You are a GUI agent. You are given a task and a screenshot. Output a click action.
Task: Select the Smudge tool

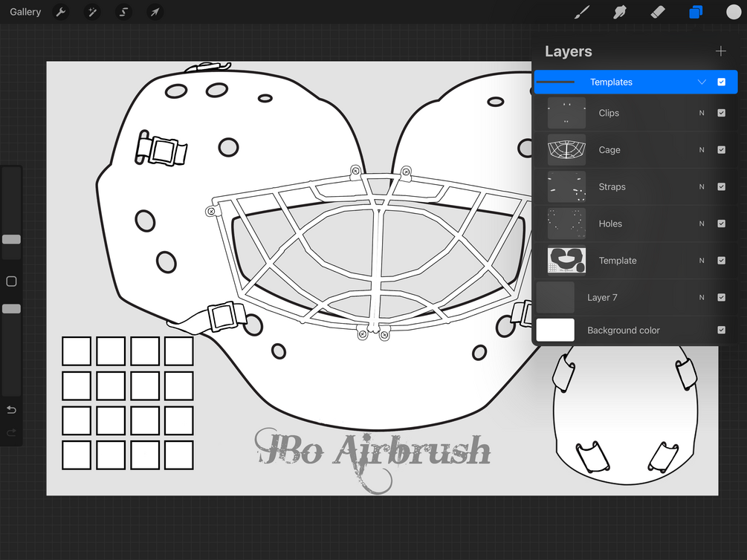tap(620, 12)
